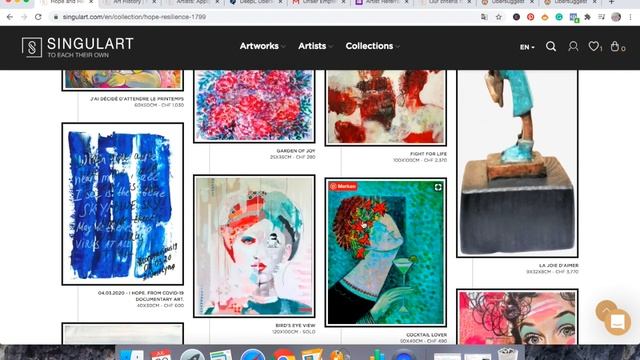The height and width of the screenshot is (360, 640).
Task: Click the La Joie d'Aimer title
Action: pyautogui.click(x=558, y=265)
